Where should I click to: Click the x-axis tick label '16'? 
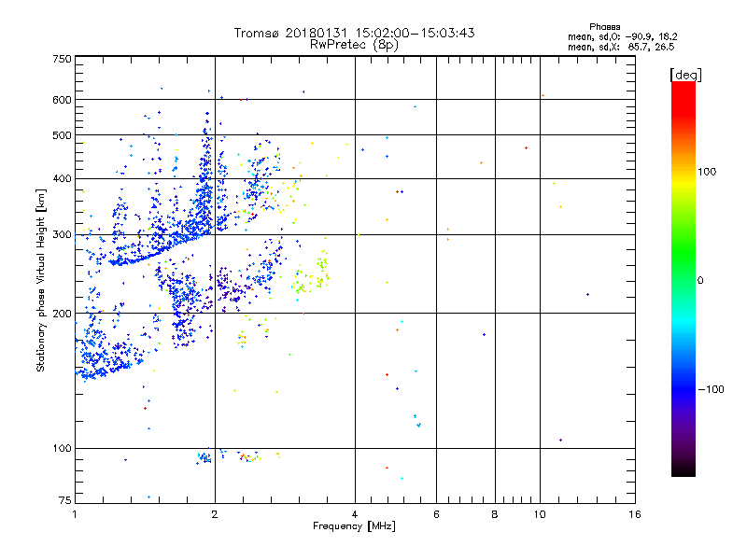click(635, 514)
